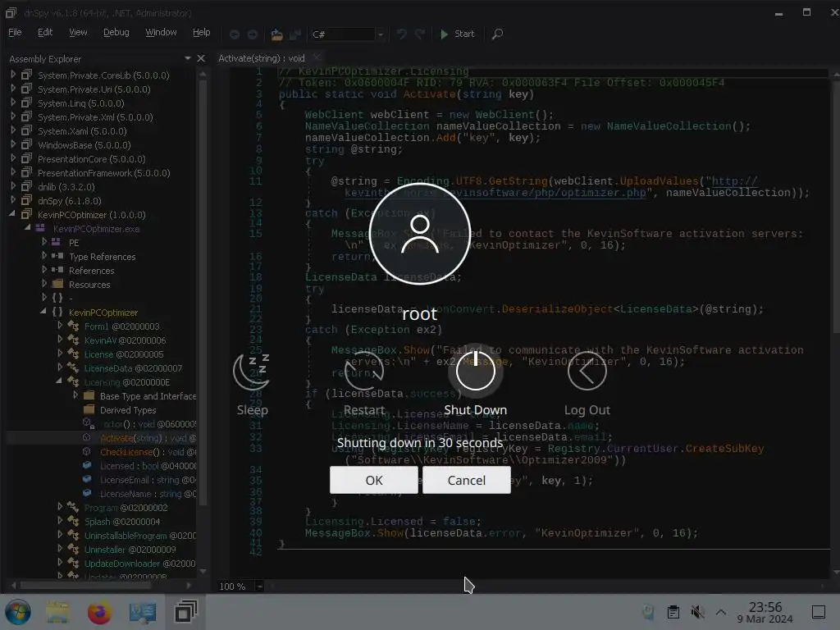
Task: Open the Assembly Explorer panel options dropdown
Action: [188, 58]
